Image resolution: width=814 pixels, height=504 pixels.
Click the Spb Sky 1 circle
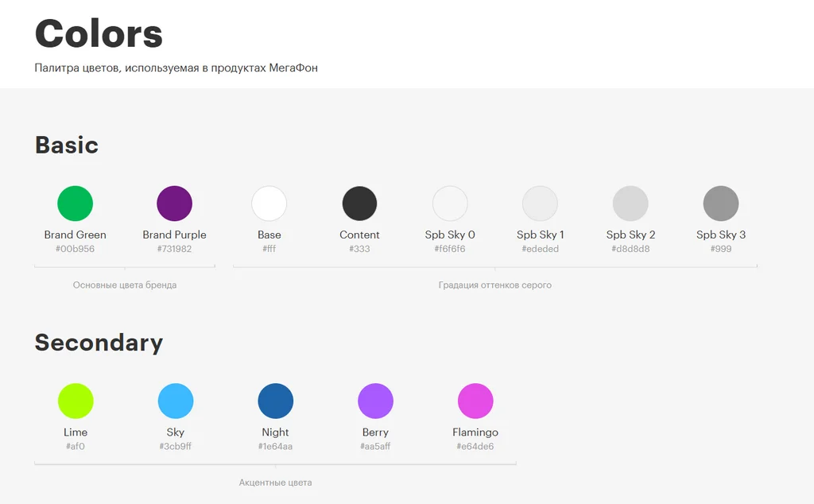pos(540,204)
